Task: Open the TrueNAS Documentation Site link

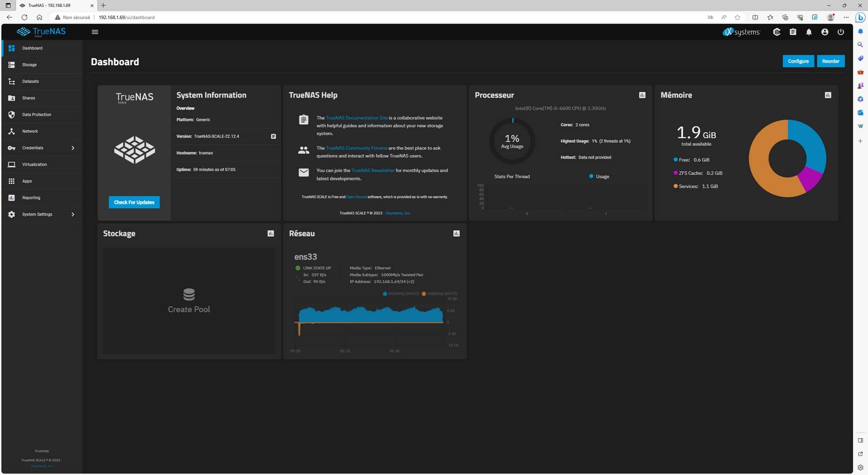Action: [356, 118]
